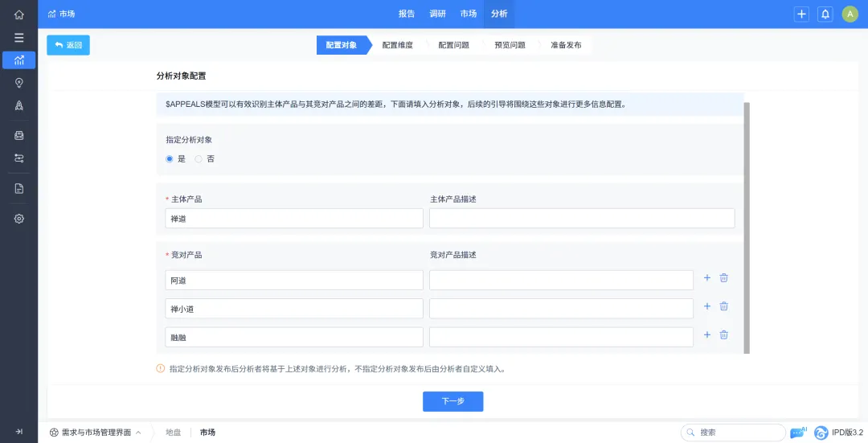Viewport: 868px width, 443px height.
Task: Collapse the sidebar with the arrow icon
Action: (18, 432)
